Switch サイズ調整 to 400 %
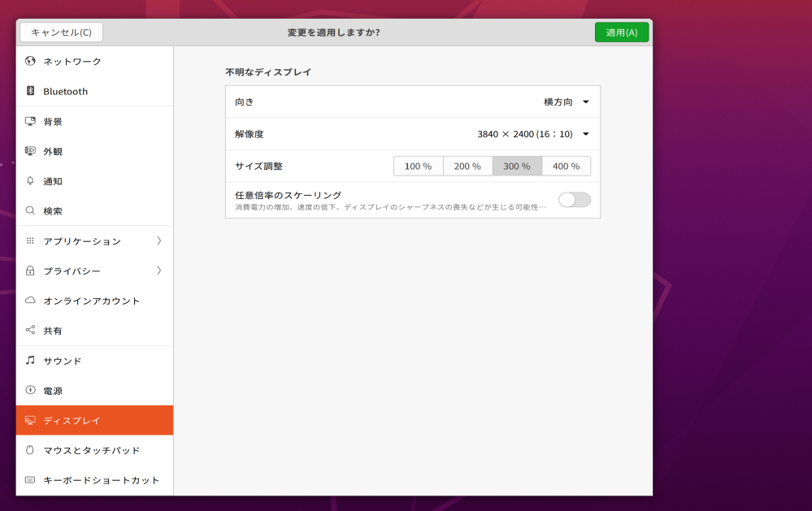The image size is (812, 511). click(x=567, y=166)
